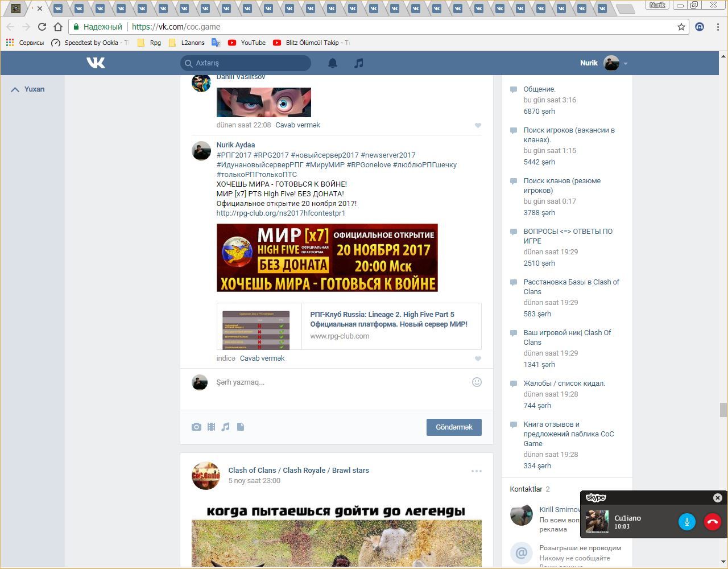Reply to the comment posted indicə
This screenshot has height=569, width=728.
click(x=262, y=358)
